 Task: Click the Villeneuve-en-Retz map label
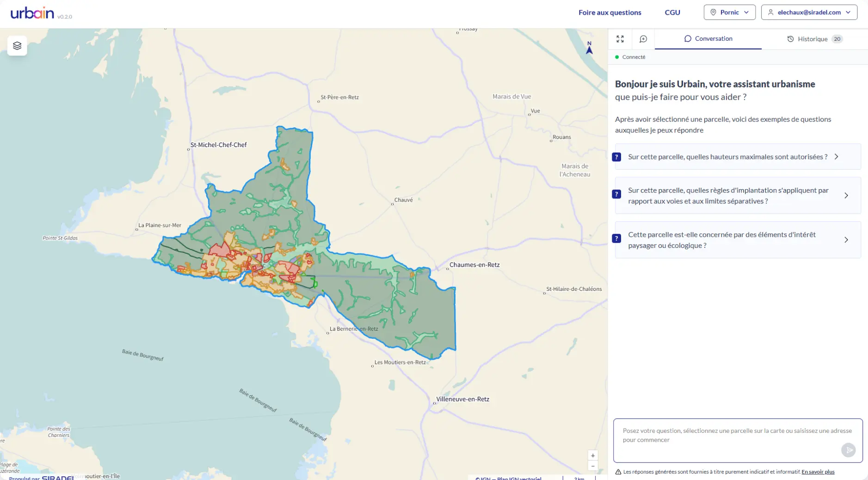(x=462, y=399)
